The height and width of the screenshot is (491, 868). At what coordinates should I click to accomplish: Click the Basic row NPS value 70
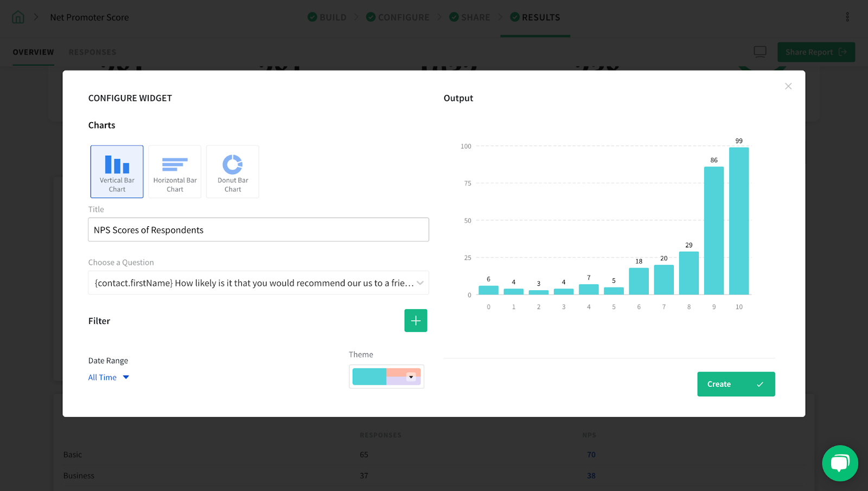[x=591, y=455]
